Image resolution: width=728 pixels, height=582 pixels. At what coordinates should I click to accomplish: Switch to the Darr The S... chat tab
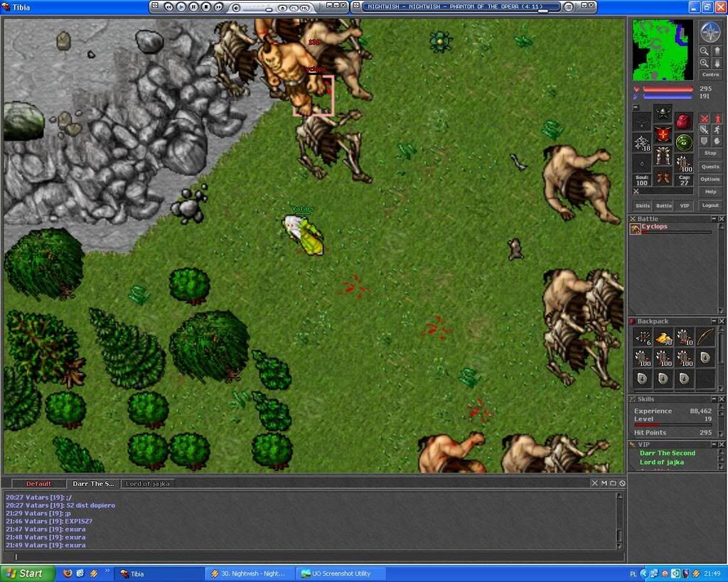point(93,484)
